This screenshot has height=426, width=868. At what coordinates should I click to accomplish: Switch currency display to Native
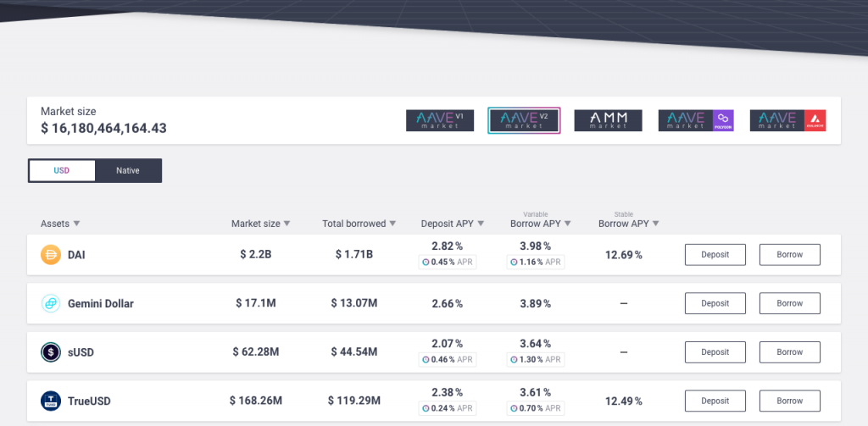click(x=128, y=170)
